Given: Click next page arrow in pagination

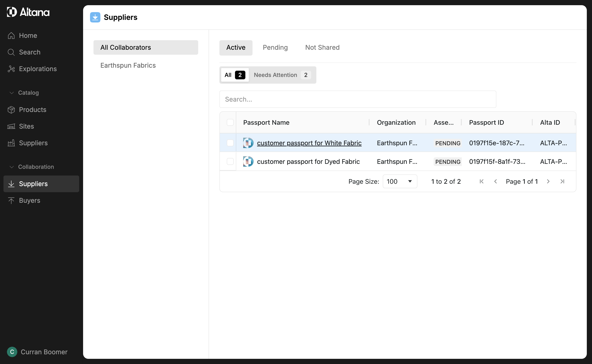Looking at the screenshot, I should point(548,181).
